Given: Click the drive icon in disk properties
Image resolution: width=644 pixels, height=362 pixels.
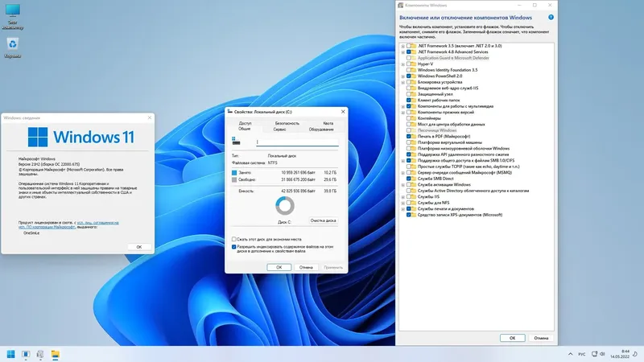Looking at the screenshot, I should click(236, 142).
